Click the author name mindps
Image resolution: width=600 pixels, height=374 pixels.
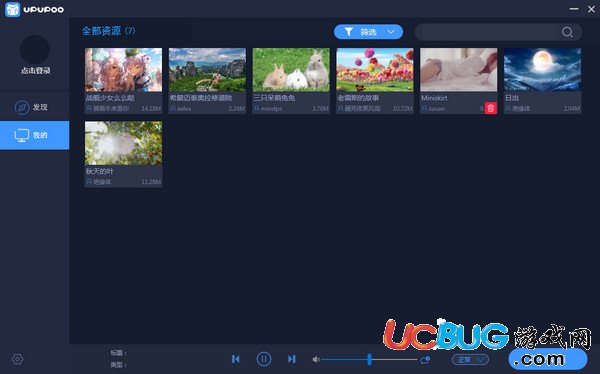click(271, 109)
